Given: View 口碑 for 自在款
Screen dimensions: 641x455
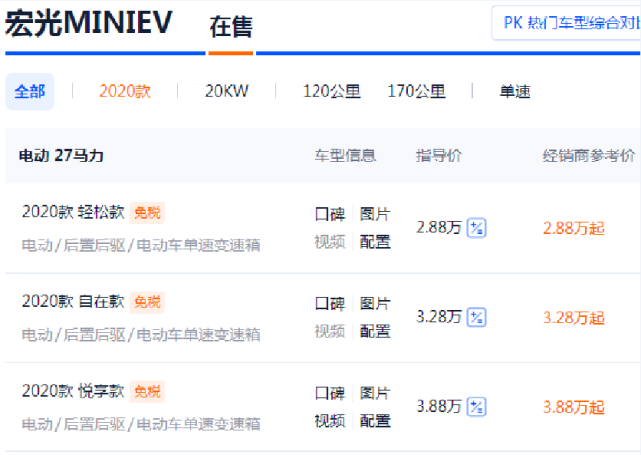Looking at the screenshot, I should click(x=330, y=304).
